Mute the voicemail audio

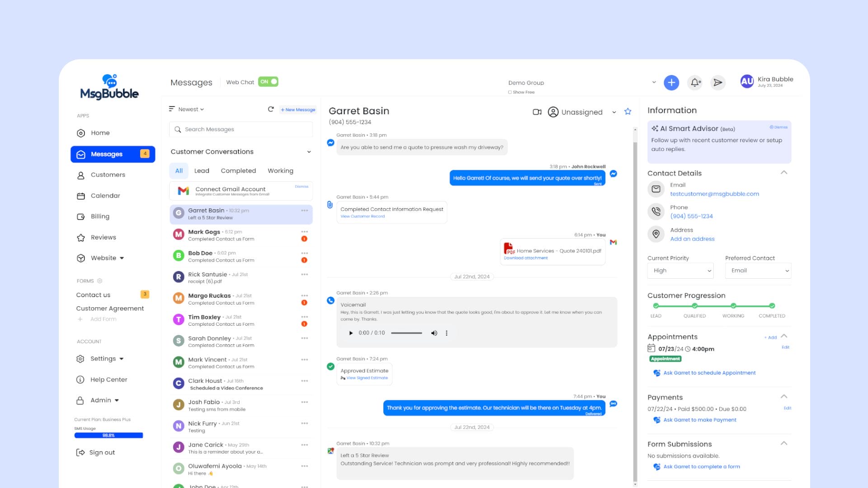(x=434, y=333)
